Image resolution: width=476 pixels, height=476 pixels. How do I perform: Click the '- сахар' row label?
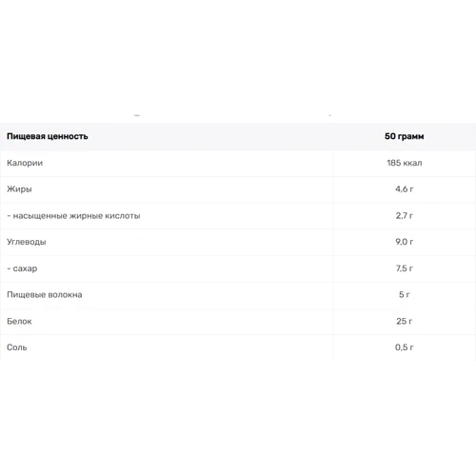coord(22,268)
